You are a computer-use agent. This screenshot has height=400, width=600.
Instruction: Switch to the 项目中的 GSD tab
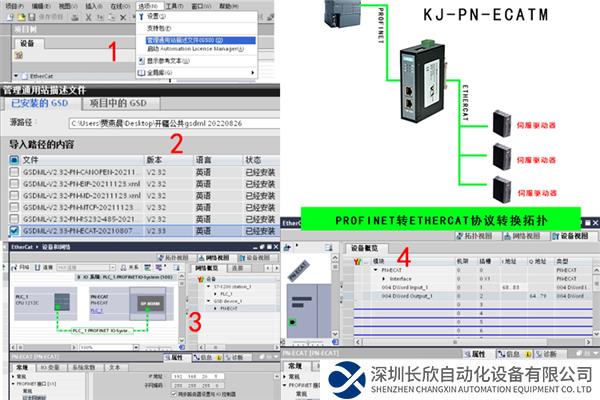coord(120,103)
